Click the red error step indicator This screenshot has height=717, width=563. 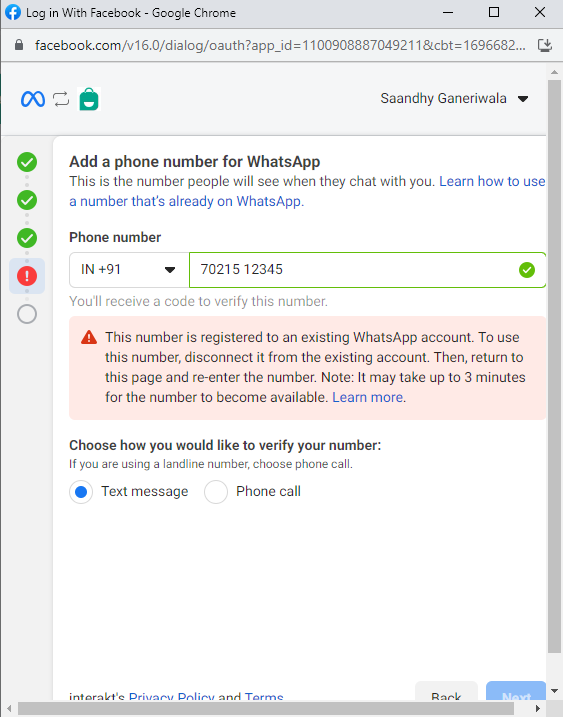click(27, 276)
